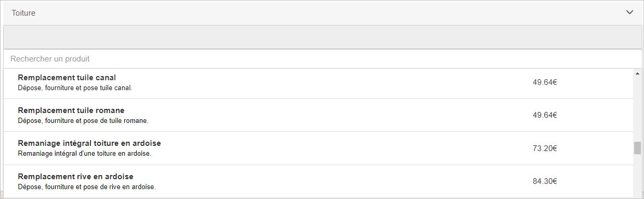Select Remplacement tuile romane product
The width and height of the screenshot is (644, 199).
318,115
